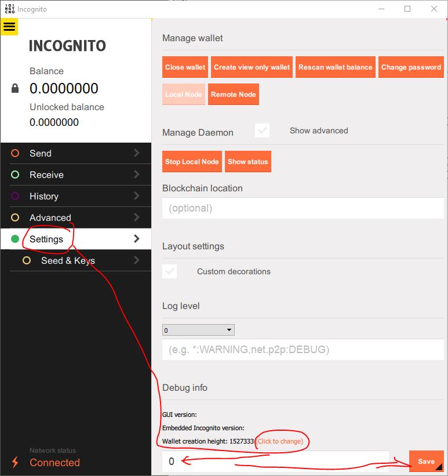448x476 pixels.
Task: Click the green circle icon beside Receive
Action: pyautogui.click(x=15, y=175)
